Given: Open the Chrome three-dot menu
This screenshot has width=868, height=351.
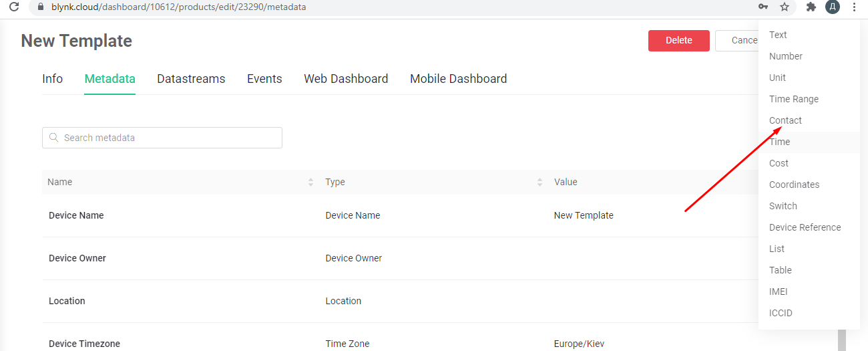Looking at the screenshot, I should click(x=854, y=7).
